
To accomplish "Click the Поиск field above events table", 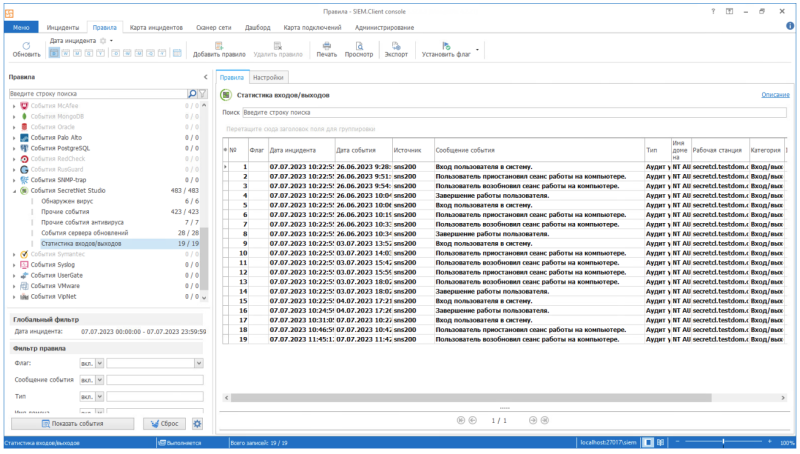I will click(x=514, y=112).
